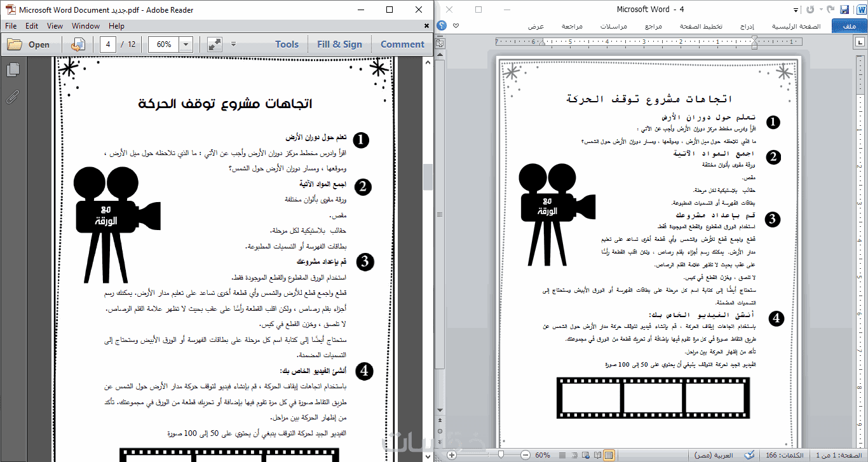Click the proofing spell-check status icon
The image size is (868, 462).
(750, 455)
